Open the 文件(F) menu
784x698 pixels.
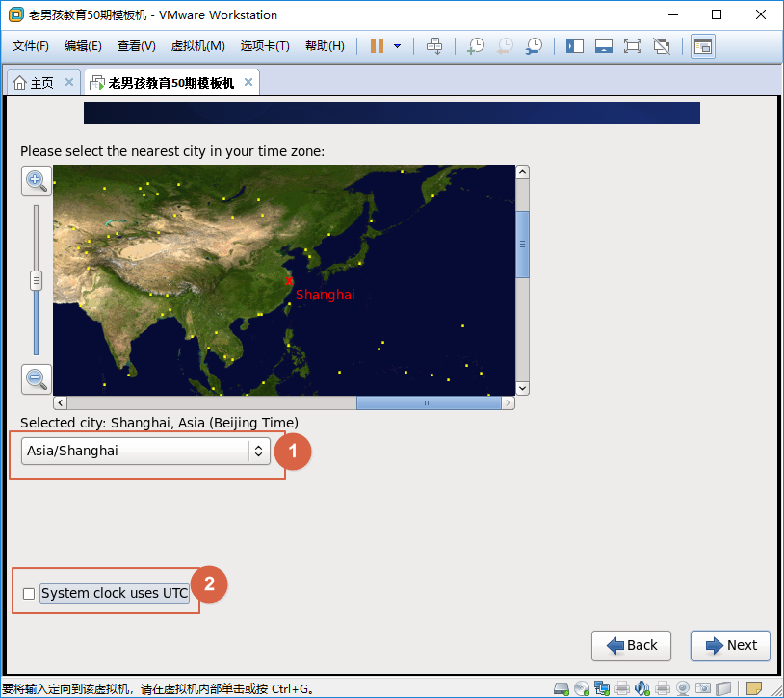(x=31, y=46)
